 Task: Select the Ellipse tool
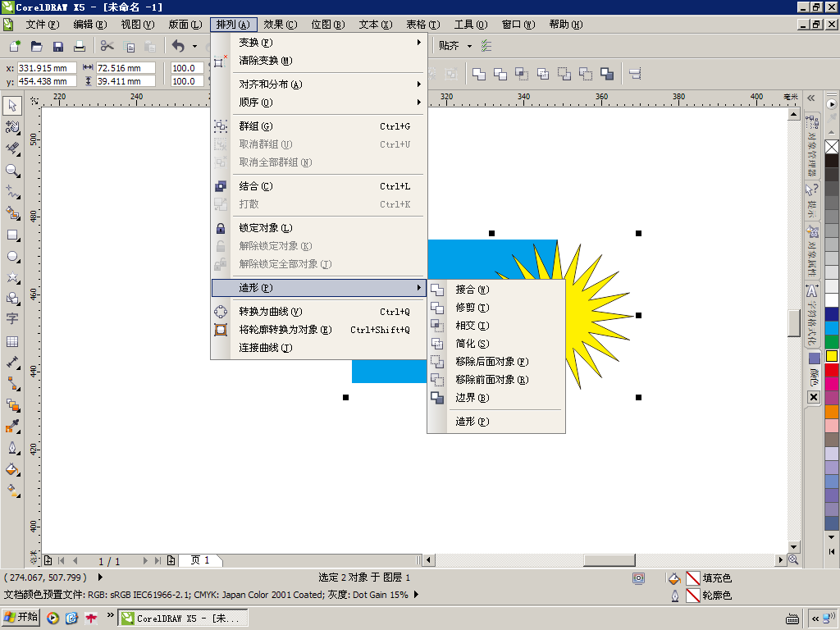point(12,257)
